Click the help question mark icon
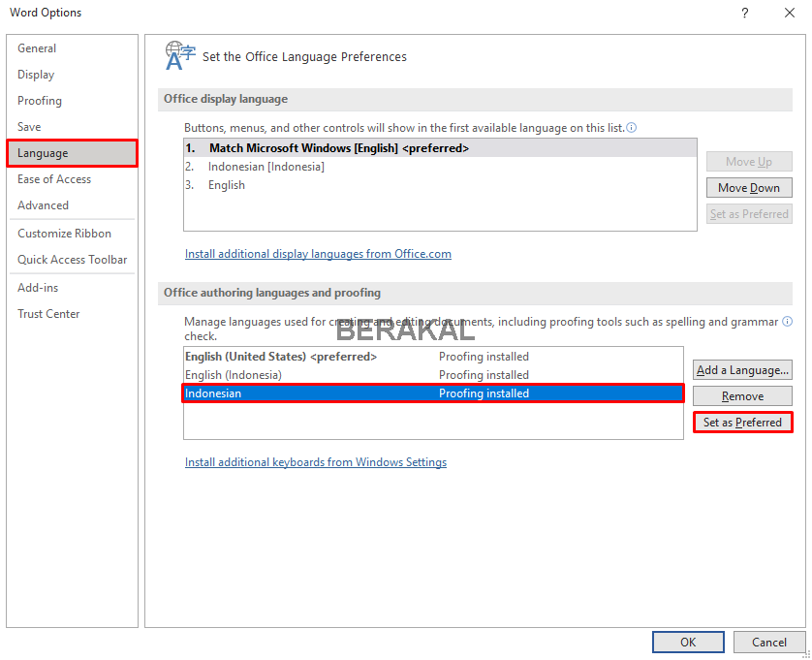Viewport: 812px width, 660px height. tap(745, 13)
